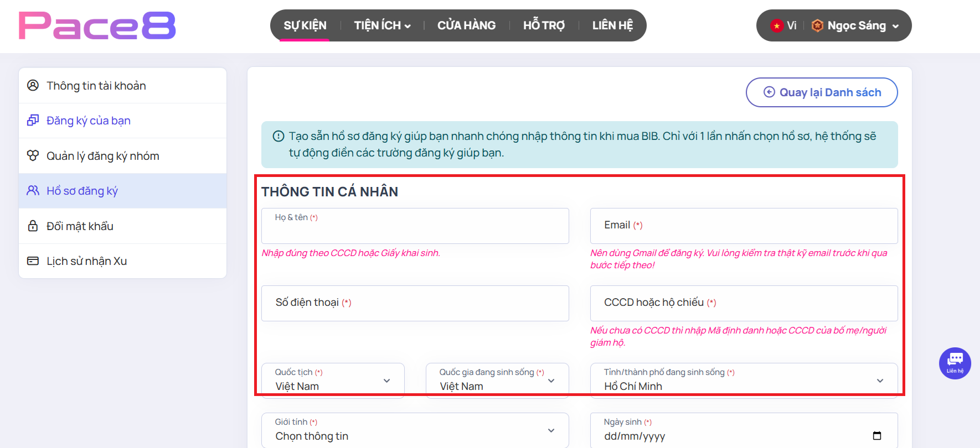
Task: Click the calendar icon in Ngày sinh
Action: pyautogui.click(x=877, y=436)
